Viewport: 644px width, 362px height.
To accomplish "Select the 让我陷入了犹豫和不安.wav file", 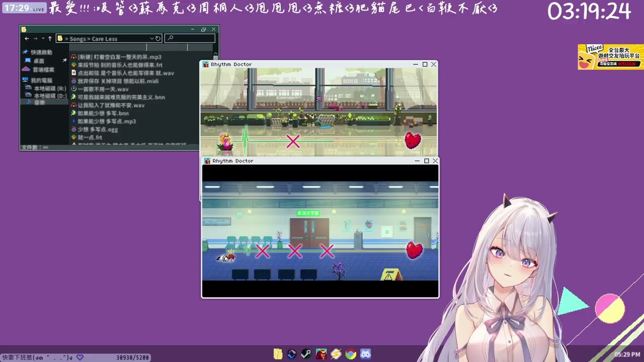I will point(111,106).
